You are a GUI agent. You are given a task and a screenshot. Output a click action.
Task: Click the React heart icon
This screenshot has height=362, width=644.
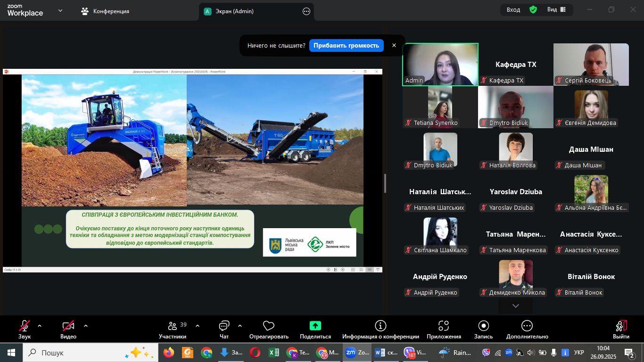click(x=269, y=326)
